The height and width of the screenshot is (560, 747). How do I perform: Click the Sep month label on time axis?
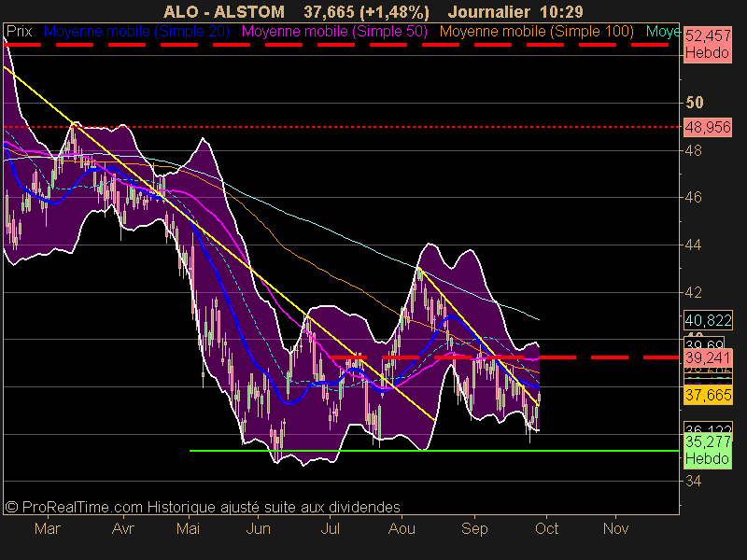point(474,528)
